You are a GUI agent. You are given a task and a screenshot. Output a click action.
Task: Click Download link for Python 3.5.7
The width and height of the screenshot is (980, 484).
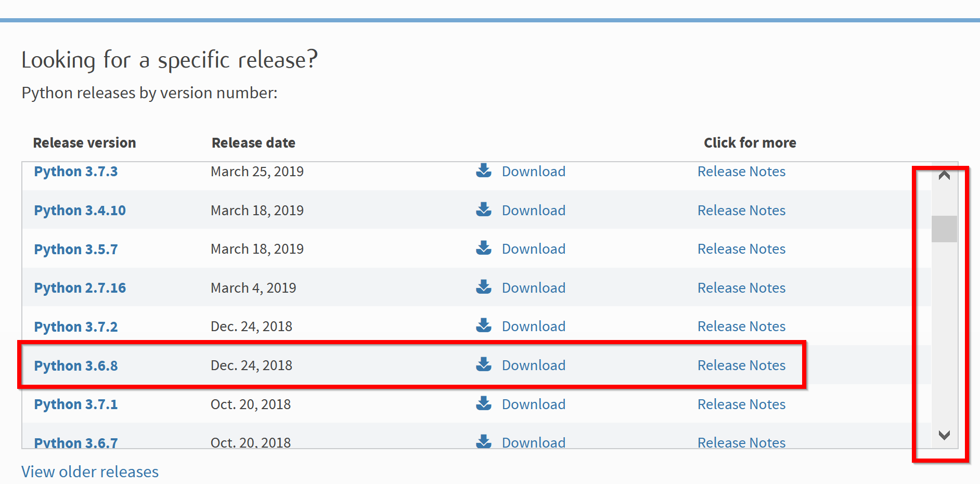point(534,249)
